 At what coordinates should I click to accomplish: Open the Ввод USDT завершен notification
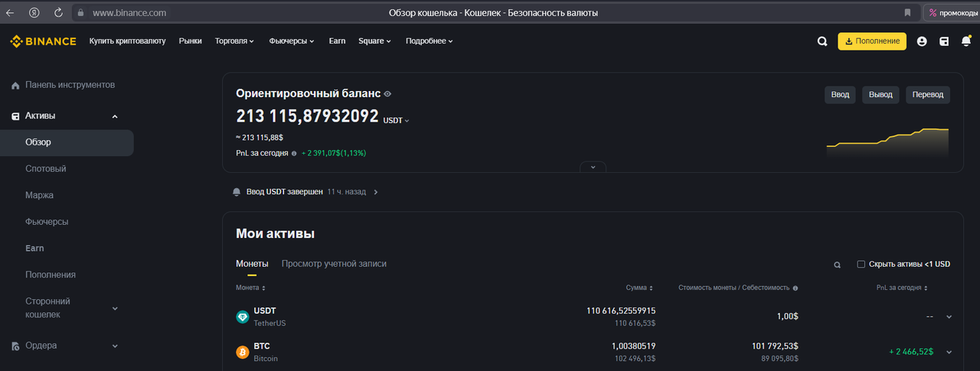(x=305, y=192)
